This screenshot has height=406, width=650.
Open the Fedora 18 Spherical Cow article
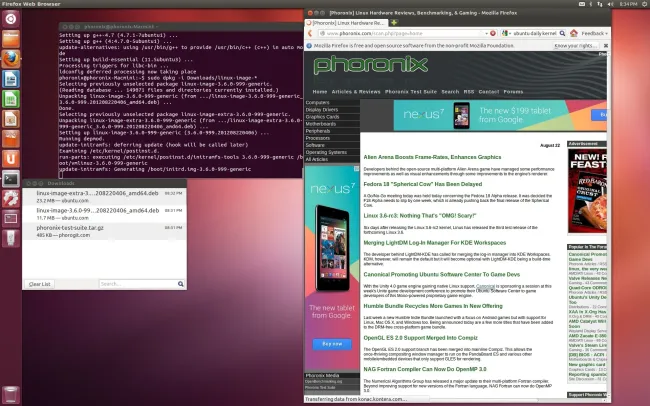point(422,184)
